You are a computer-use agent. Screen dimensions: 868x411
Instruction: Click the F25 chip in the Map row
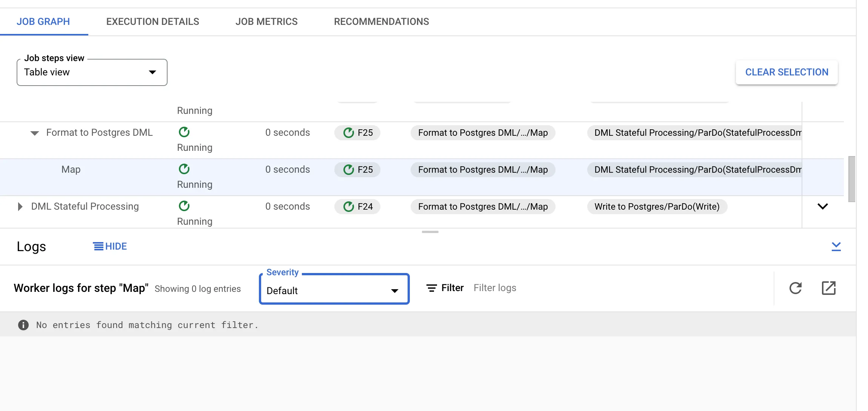(x=357, y=170)
